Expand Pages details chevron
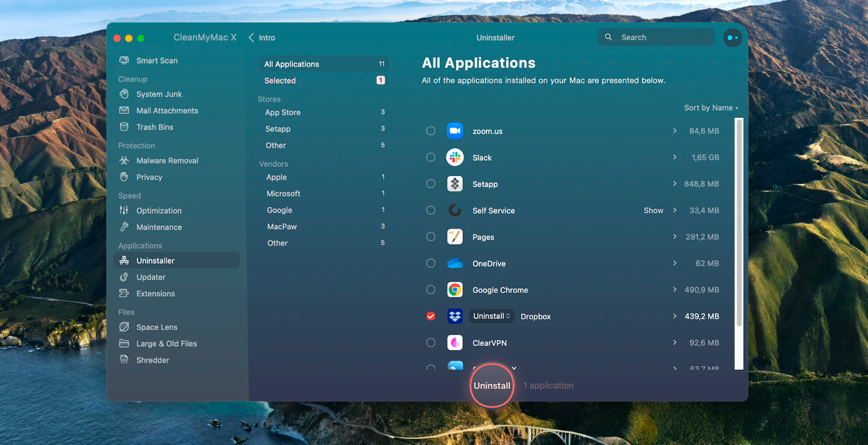This screenshot has height=445, width=868. 674,236
